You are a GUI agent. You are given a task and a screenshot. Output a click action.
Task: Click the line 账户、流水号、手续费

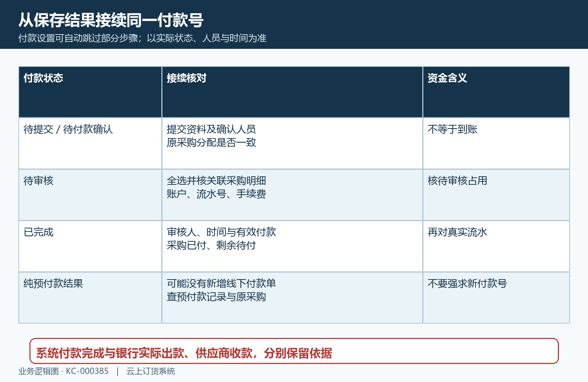pyautogui.click(x=216, y=194)
